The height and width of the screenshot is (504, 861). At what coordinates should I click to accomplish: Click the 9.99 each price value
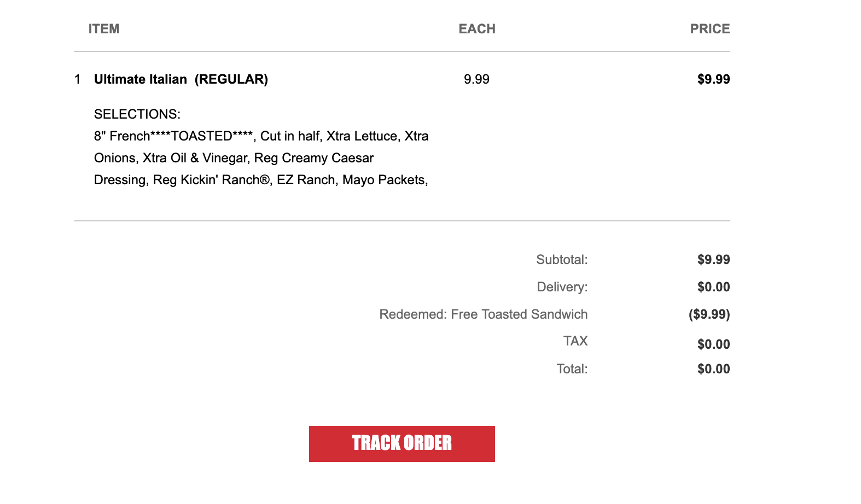click(x=476, y=79)
